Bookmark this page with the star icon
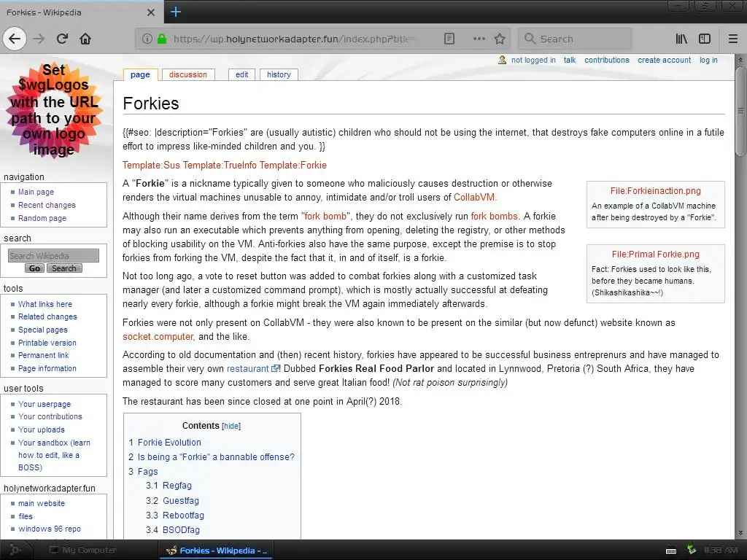 499,39
